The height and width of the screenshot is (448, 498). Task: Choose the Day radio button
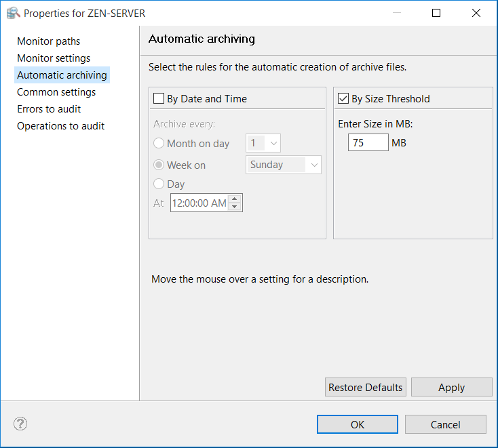[x=159, y=184]
